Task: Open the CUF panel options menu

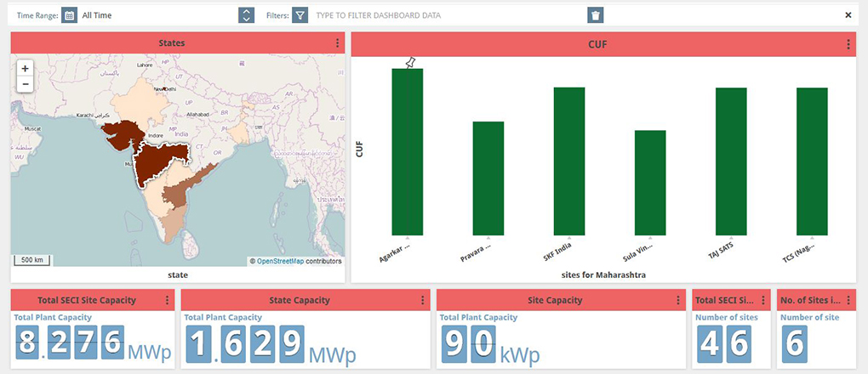Action: pyautogui.click(x=848, y=45)
